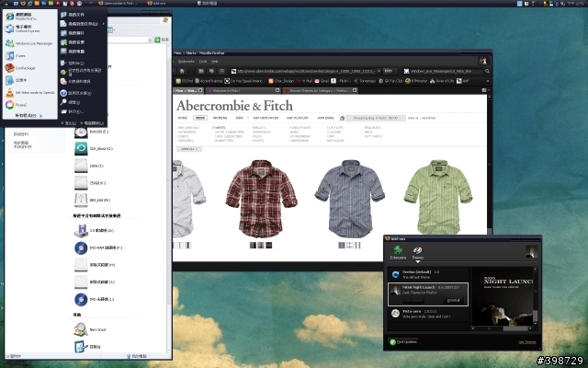
Task: Click the search magnifier icon in Firefox
Action: click(x=487, y=71)
